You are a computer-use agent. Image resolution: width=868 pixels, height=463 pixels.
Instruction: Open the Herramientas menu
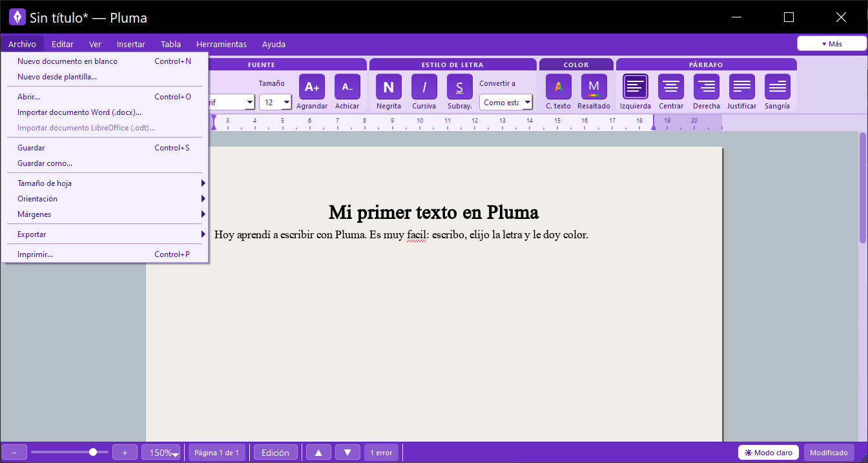222,44
